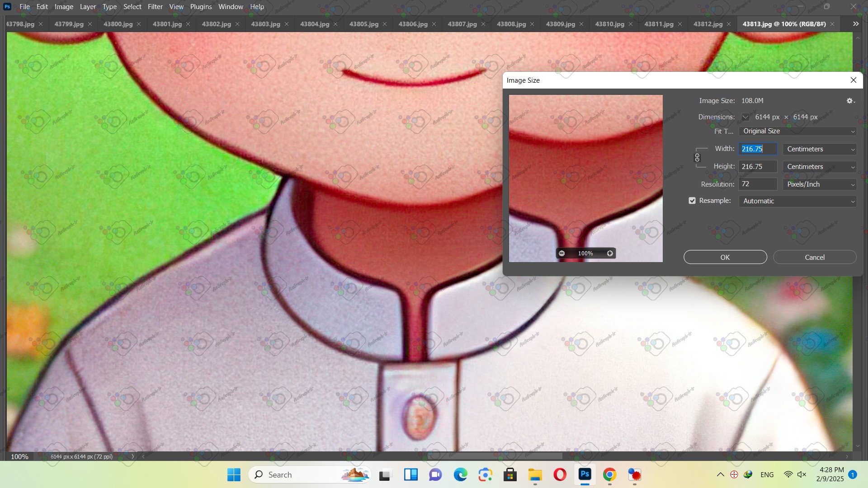Close the 43799.jpg tab

coord(90,24)
